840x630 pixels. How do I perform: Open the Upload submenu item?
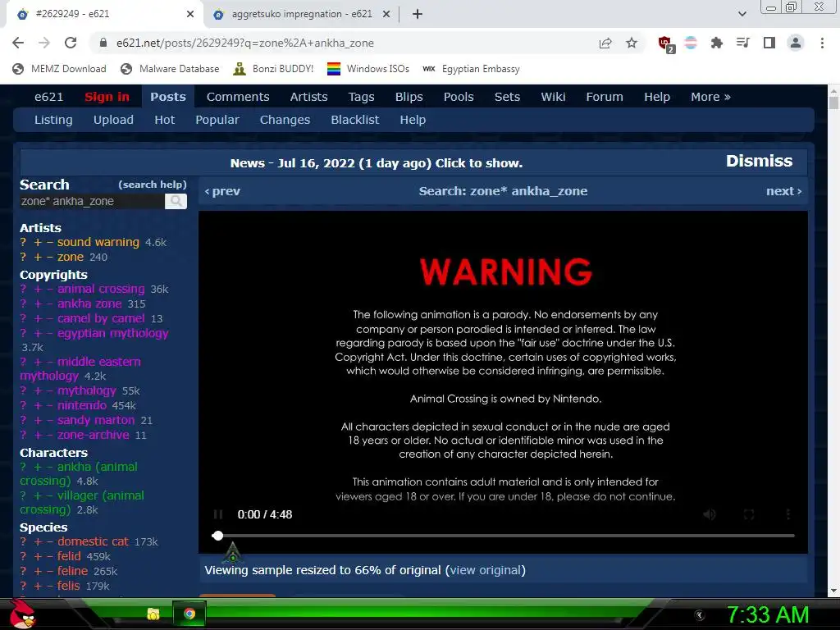[113, 120]
